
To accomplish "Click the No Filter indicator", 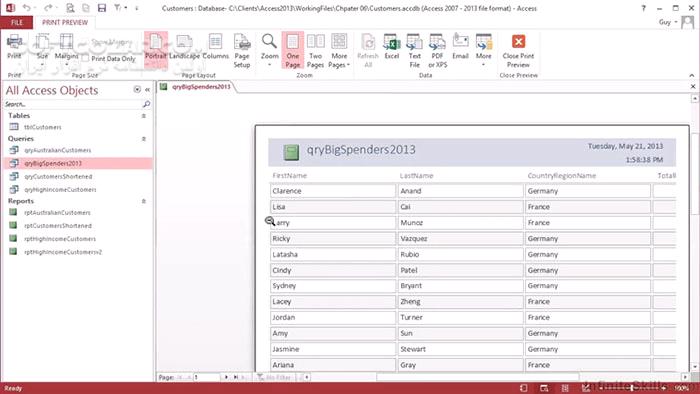I will 275,377.
